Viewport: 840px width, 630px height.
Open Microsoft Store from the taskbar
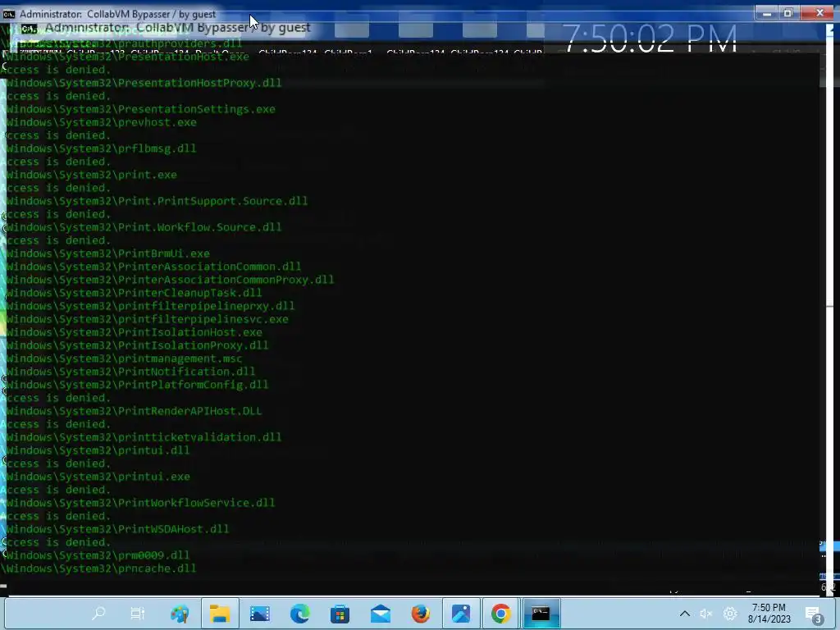(340, 614)
